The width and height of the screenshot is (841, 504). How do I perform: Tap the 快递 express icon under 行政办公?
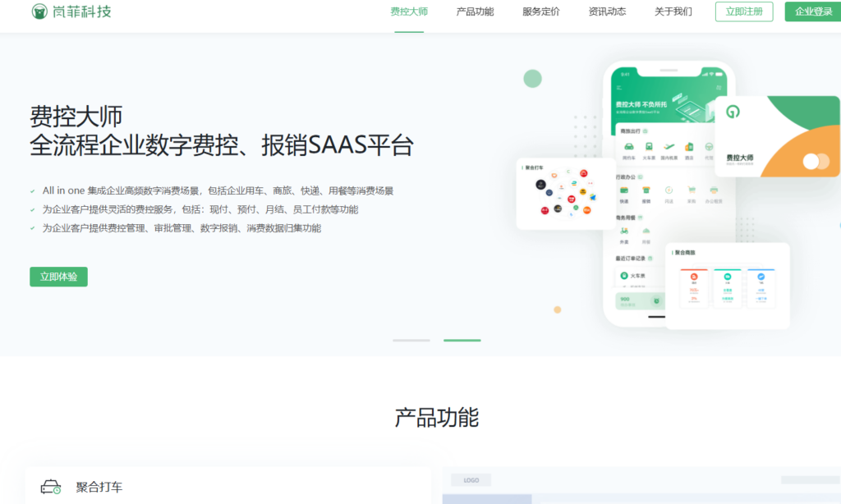[624, 190]
